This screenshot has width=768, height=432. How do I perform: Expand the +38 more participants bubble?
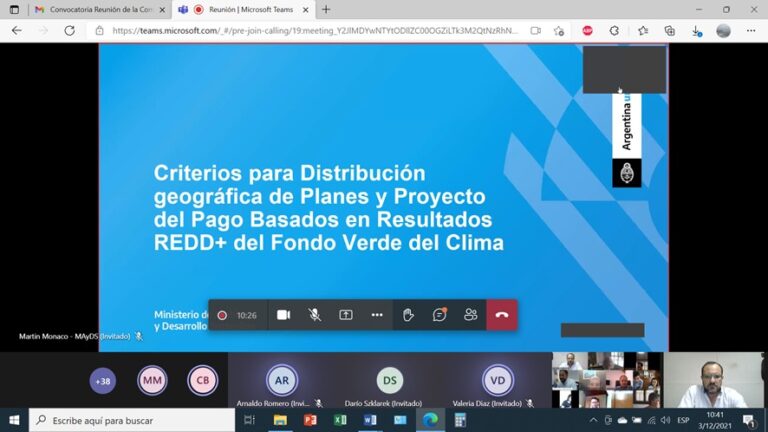[102, 381]
